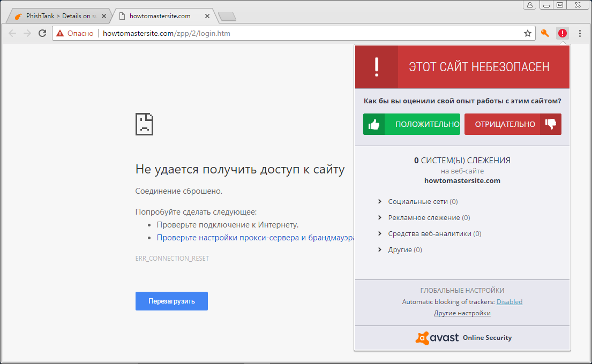592x364 pixels.
Task: Expand the Социальные сети tracker category
Action: pyautogui.click(x=422, y=201)
